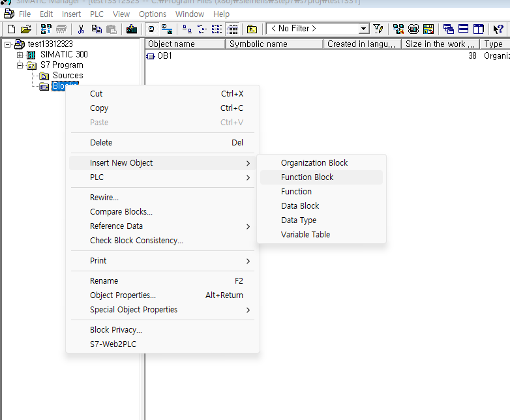Open the PLC menu in menu bar
This screenshot has height=420, width=510.
tap(97, 14)
